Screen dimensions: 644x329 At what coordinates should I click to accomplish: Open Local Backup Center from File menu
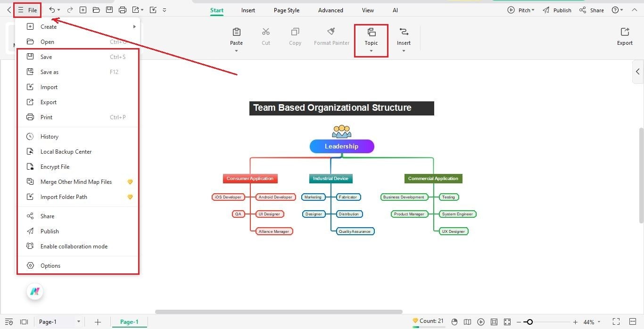click(66, 151)
